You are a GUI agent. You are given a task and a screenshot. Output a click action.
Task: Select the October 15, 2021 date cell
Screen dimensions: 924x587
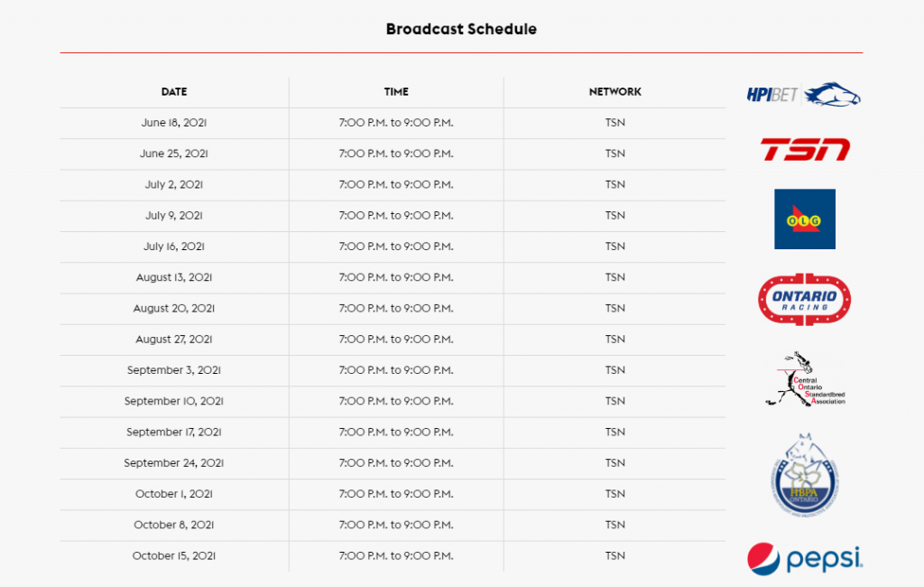(174, 555)
